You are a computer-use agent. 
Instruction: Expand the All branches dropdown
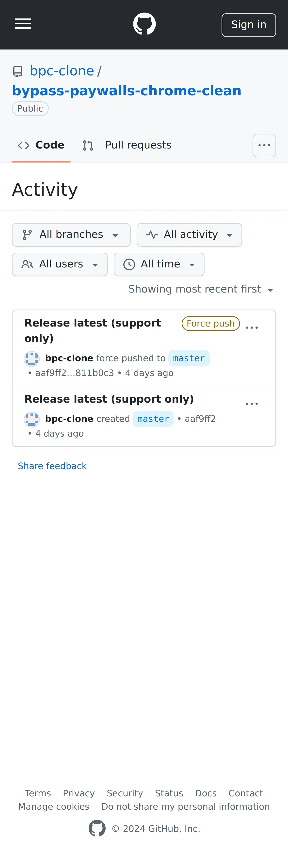pyautogui.click(x=71, y=234)
